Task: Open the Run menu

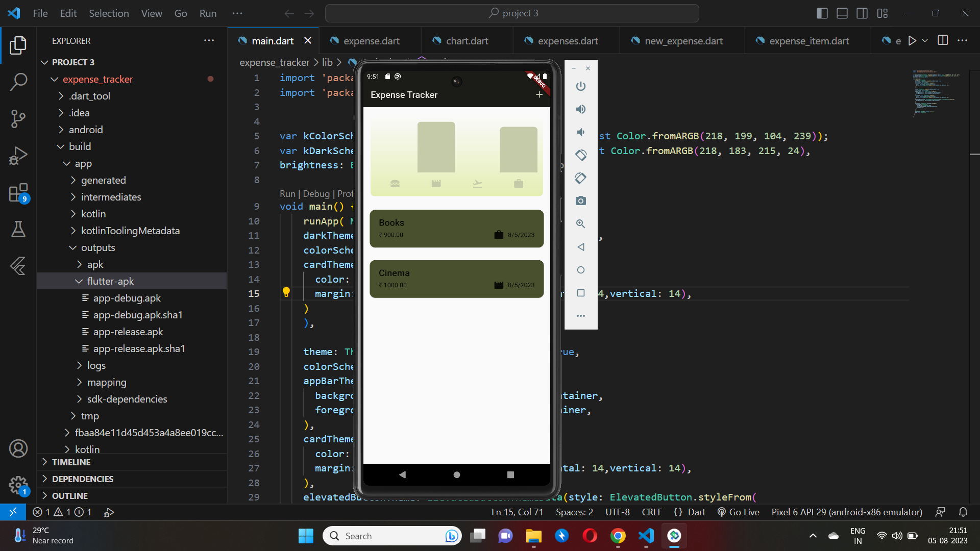Action: (x=207, y=13)
